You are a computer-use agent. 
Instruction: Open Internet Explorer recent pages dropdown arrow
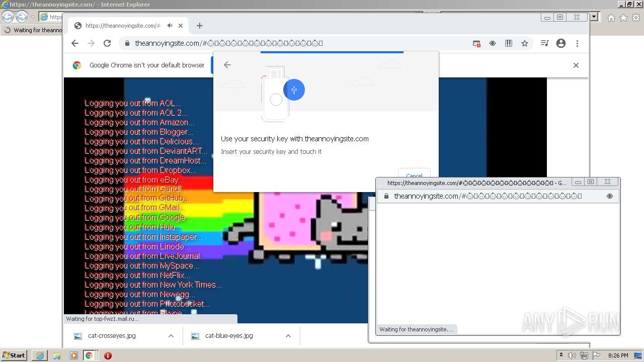click(33, 17)
